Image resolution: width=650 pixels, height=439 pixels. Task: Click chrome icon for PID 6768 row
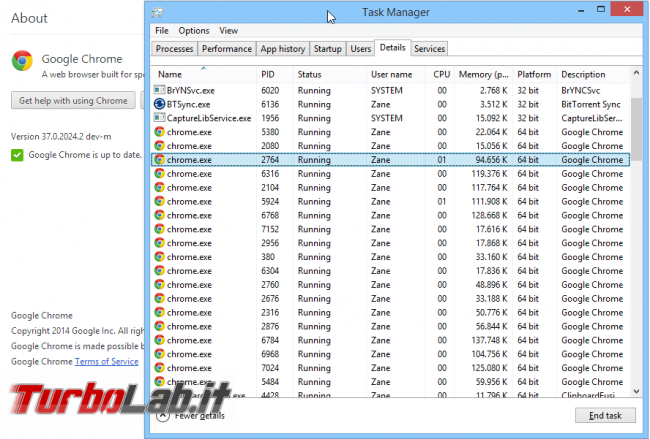click(x=159, y=215)
